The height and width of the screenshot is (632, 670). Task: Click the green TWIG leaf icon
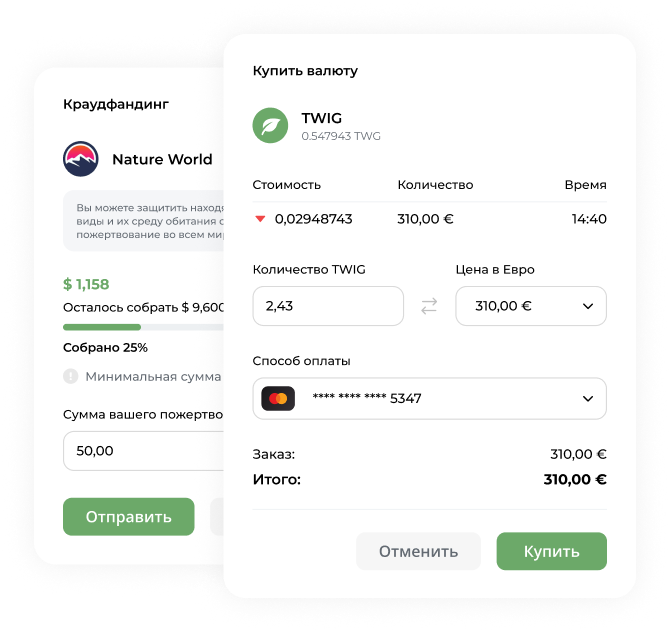[x=270, y=126]
